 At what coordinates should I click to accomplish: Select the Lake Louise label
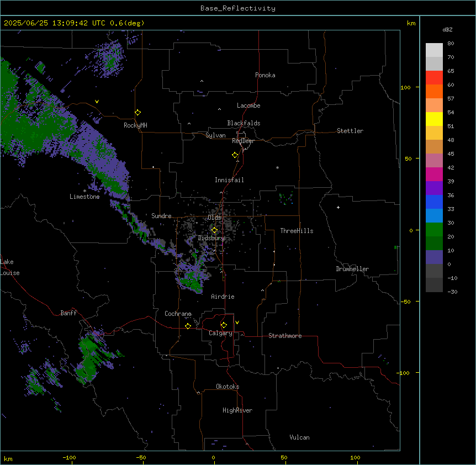coord(10,267)
